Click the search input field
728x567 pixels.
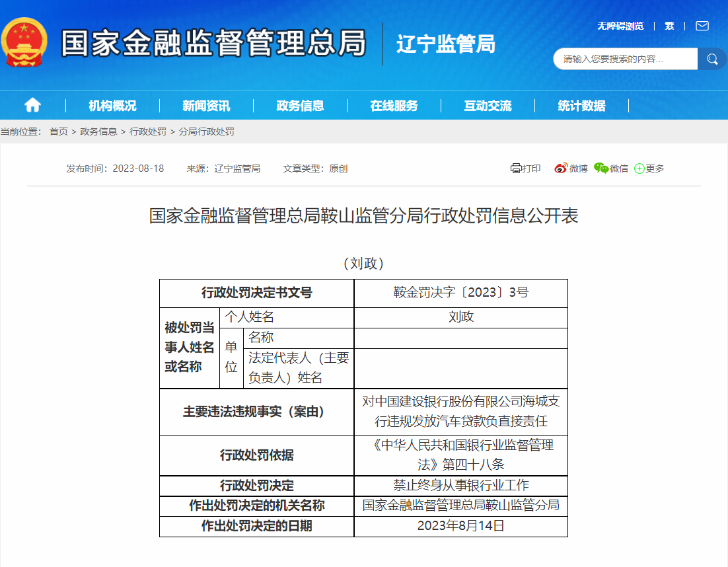point(624,59)
